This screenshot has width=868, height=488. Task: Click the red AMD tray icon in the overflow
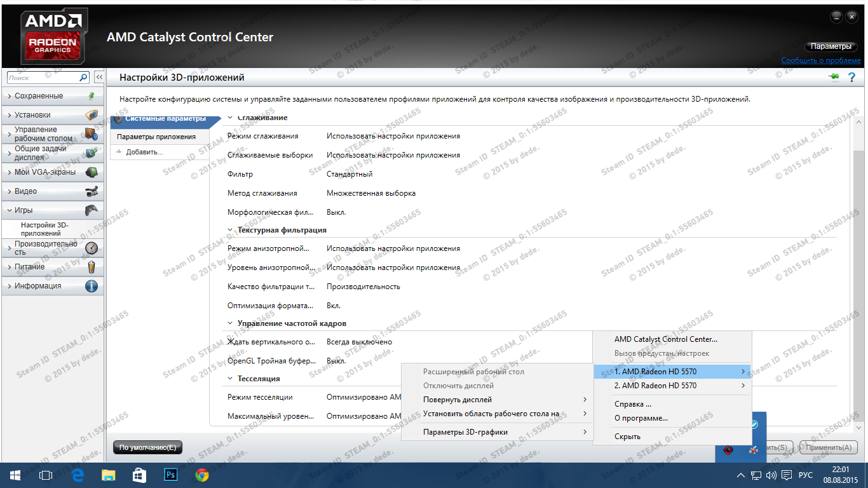click(x=728, y=451)
